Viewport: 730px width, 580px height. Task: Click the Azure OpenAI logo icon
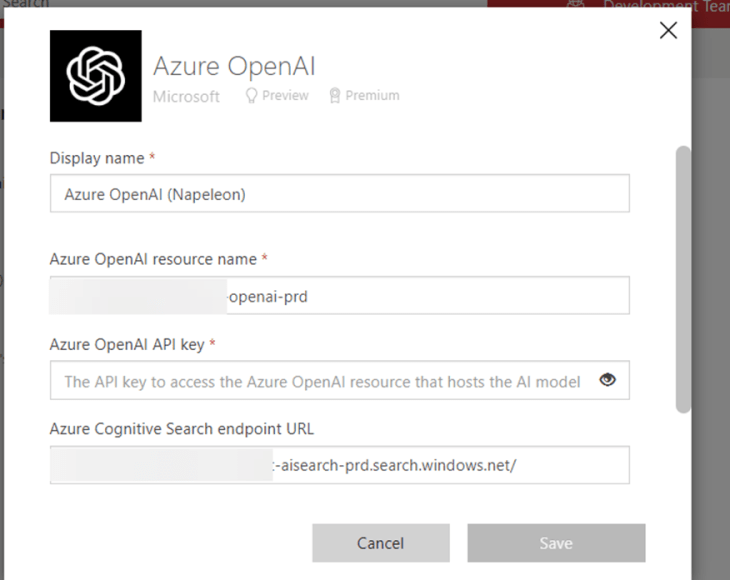pos(96,76)
